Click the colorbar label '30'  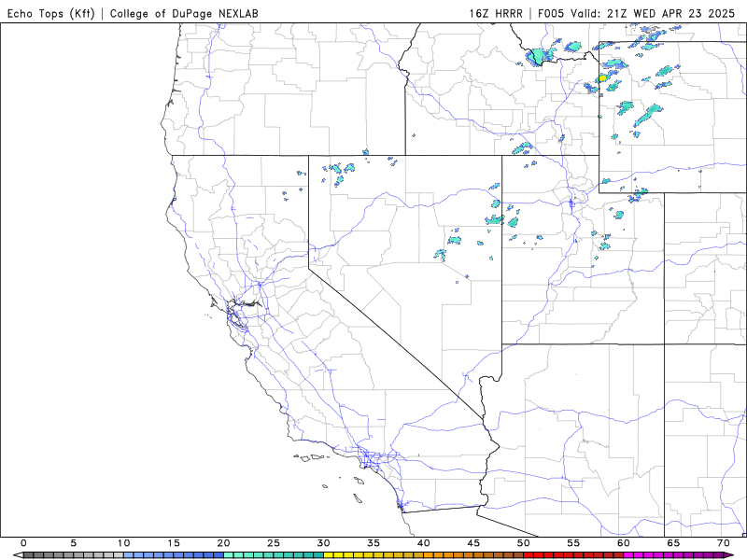(x=323, y=543)
